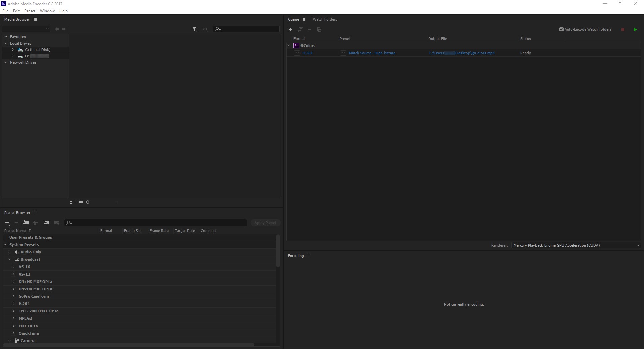Image resolution: width=644 pixels, height=349 pixels.
Task: Expand the C: Local Disk drive
Action: pos(13,49)
